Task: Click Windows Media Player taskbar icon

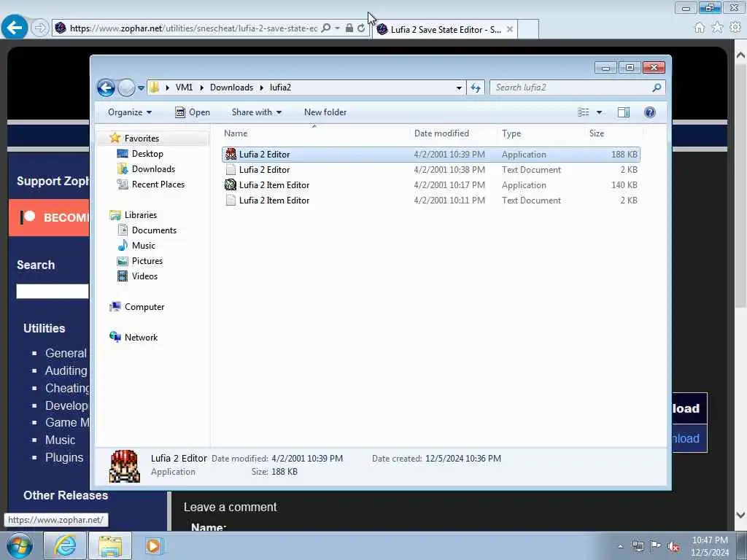Action: (x=153, y=545)
